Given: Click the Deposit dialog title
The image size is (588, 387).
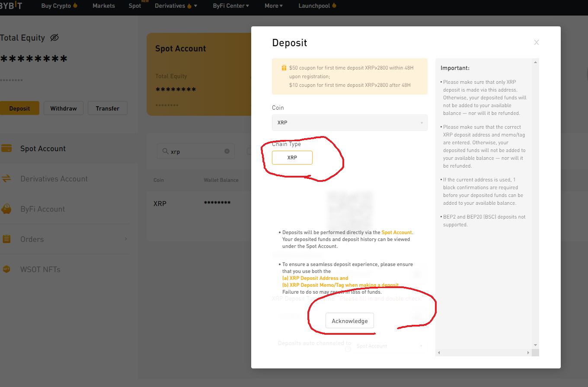Looking at the screenshot, I should (x=289, y=43).
